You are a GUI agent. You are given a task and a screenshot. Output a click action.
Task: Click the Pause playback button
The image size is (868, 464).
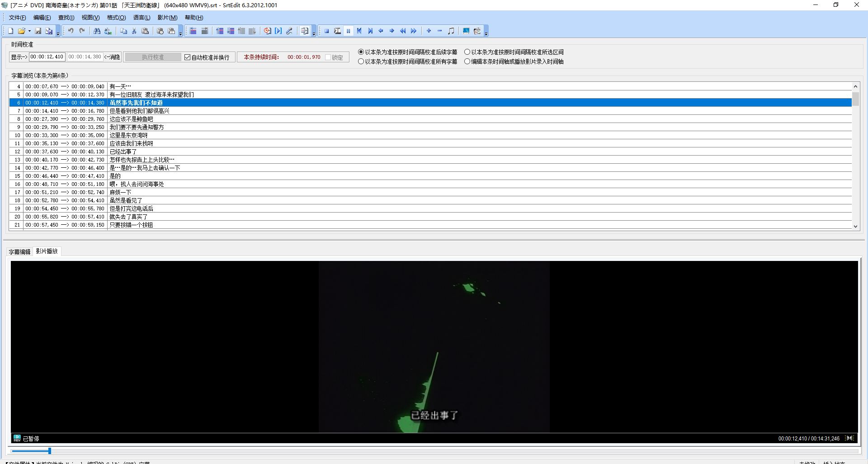348,31
